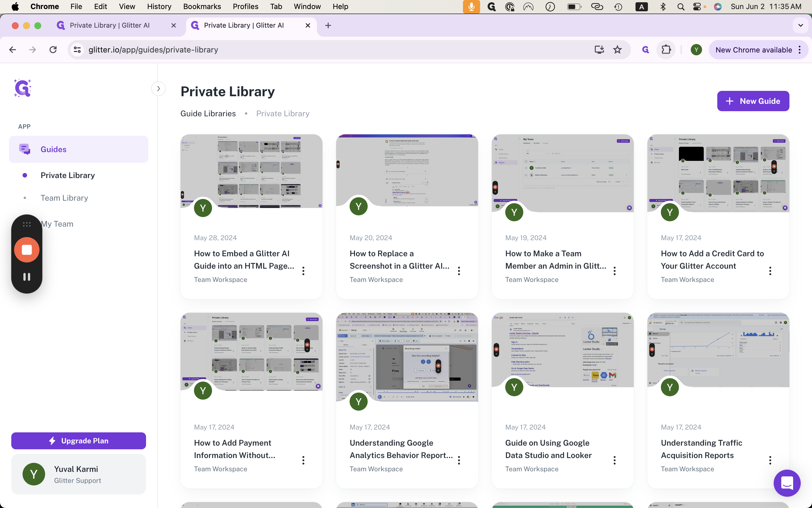Close the active Private Library tab
The image size is (812, 508).
[308, 25]
